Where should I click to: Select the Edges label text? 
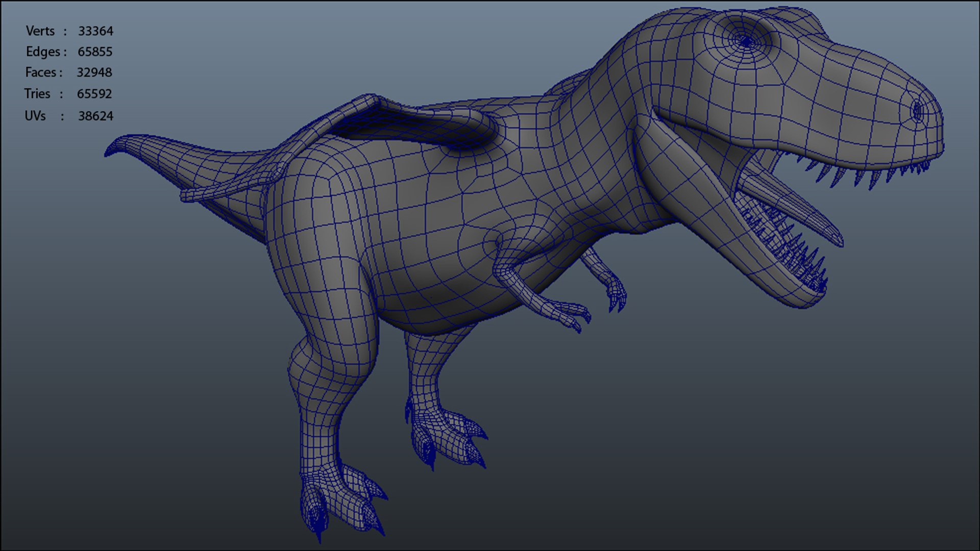(43, 52)
